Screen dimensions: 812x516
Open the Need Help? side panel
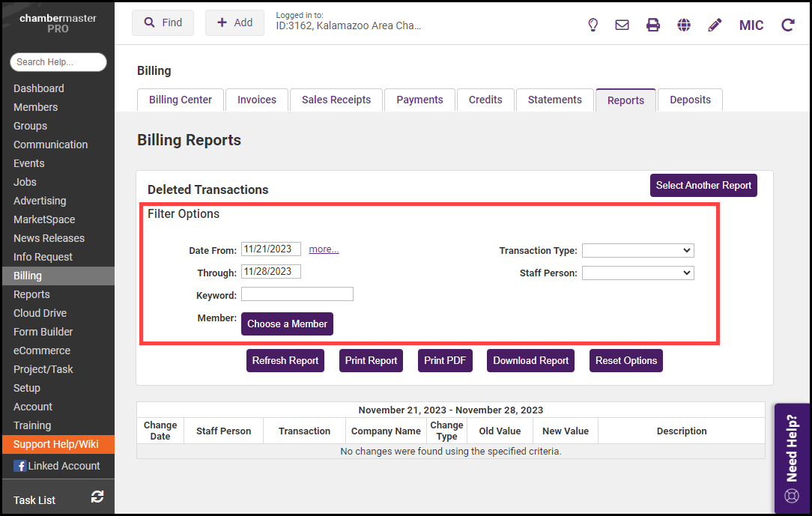792,458
